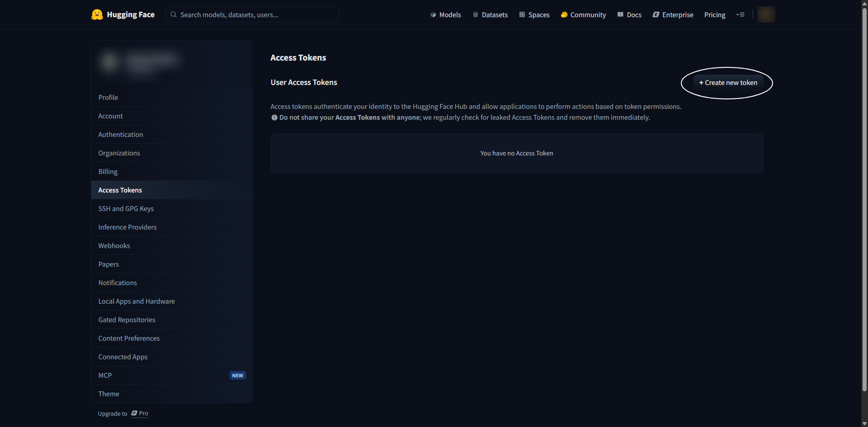Click the Models cube icon
Image resolution: width=868 pixels, height=427 pixels.
pyautogui.click(x=433, y=14)
